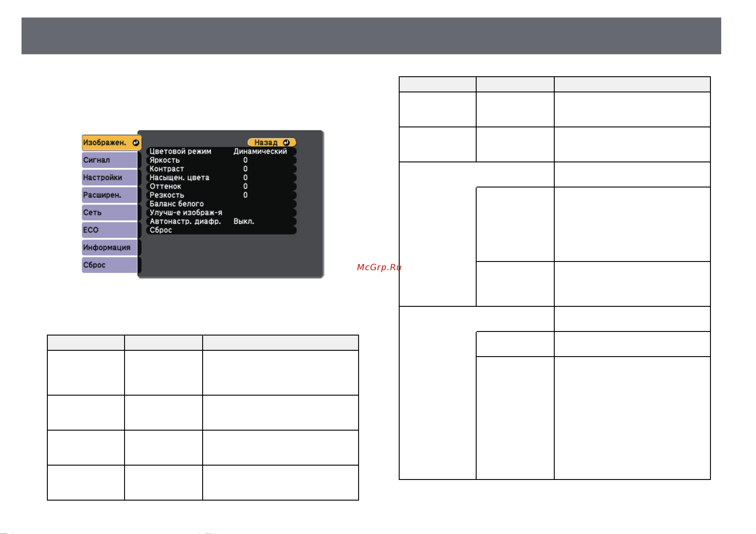The width and height of the screenshot is (756, 534).
Task: Click the Динамический color mode value
Action: click(x=260, y=151)
